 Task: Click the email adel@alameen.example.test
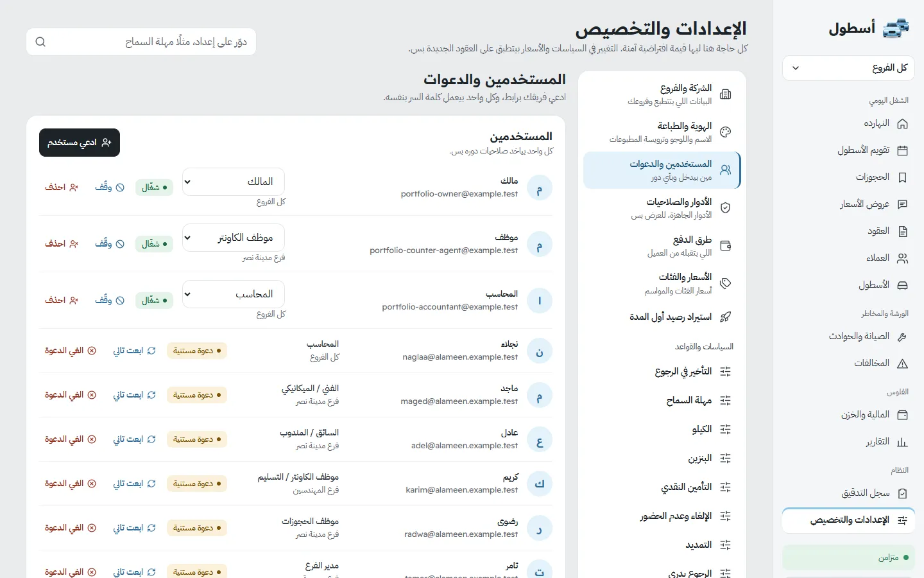tap(465, 446)
